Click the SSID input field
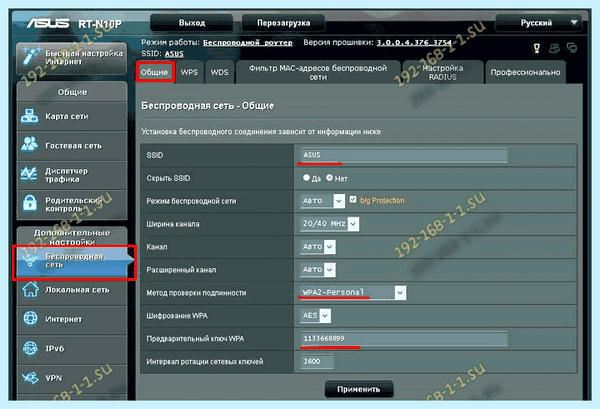This screenshot has height=409, width=600. click(x=404, y=155)
